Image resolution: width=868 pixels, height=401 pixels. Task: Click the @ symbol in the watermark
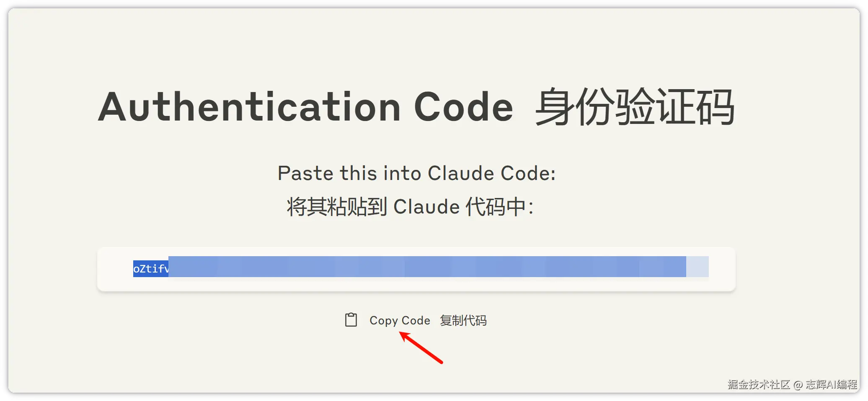click(798, 385)
